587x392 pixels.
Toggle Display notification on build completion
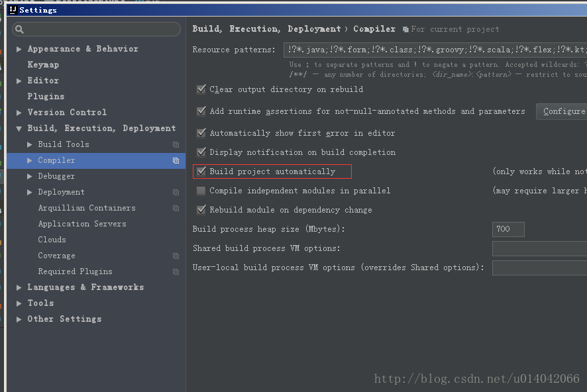[x=201, y=152]
